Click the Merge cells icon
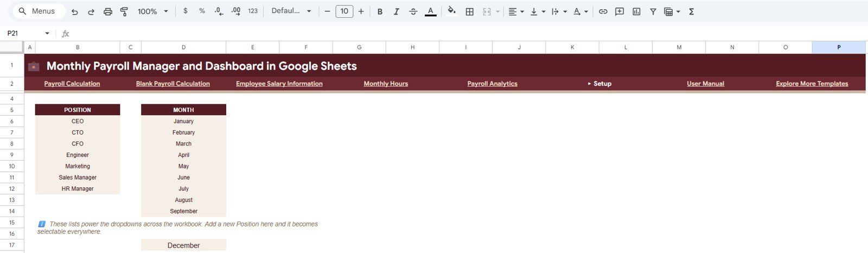 point(487,11)
